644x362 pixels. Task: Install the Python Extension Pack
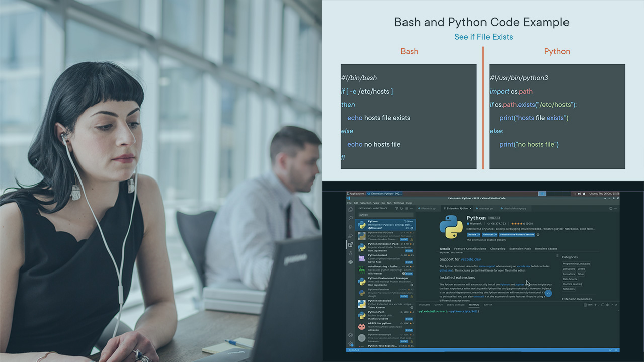tap(409, 251)
